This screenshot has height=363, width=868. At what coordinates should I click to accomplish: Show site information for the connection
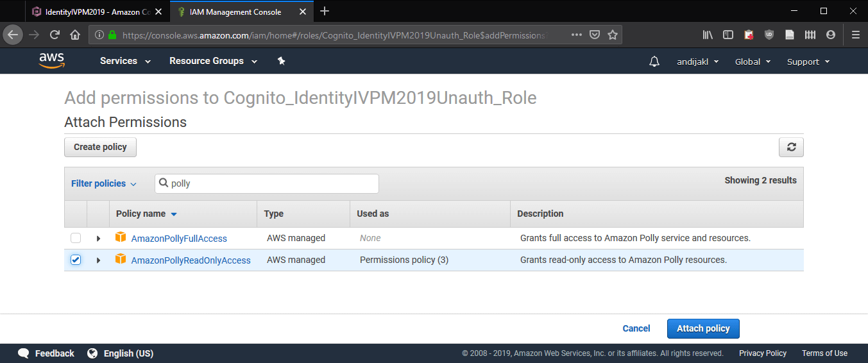tap(99, 35)
